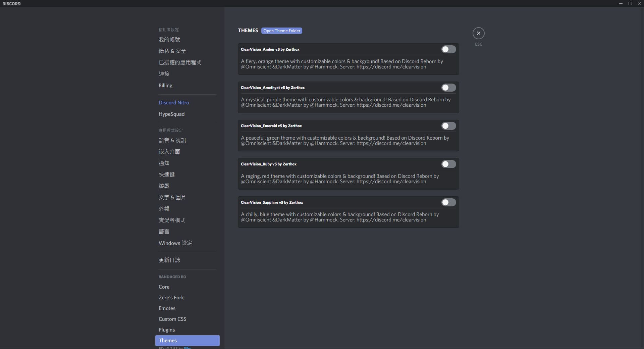644x349 pixels.
Task: Select 實況者模式 settings
Action: pyautogui.click(x=187, y=220)
